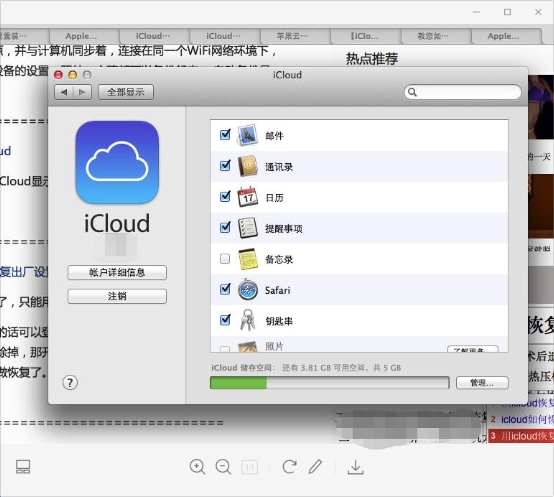Click the iCloud storage space text line
554x497 pixels.
[306, 368]
